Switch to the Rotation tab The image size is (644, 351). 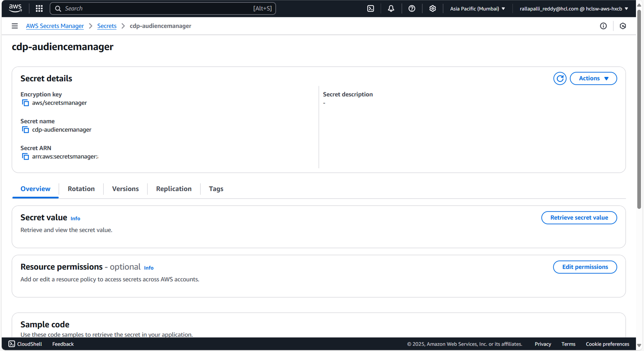81,189
